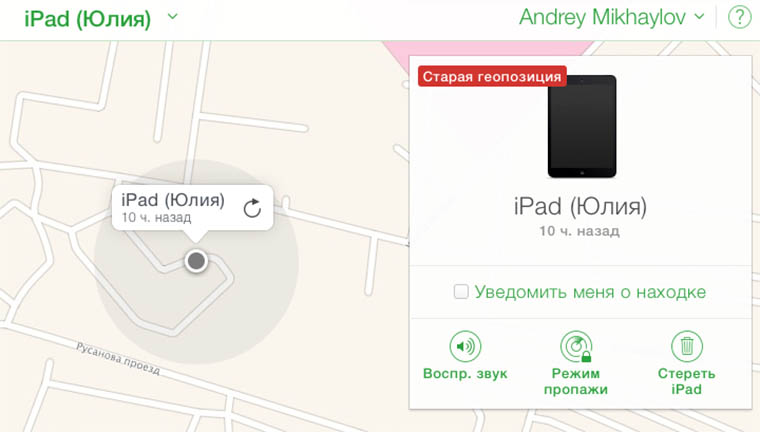This screenshot has height=432, width=760.
Task: Click the 'Режим пропажи' label
Action: click(x=576, y=381)
